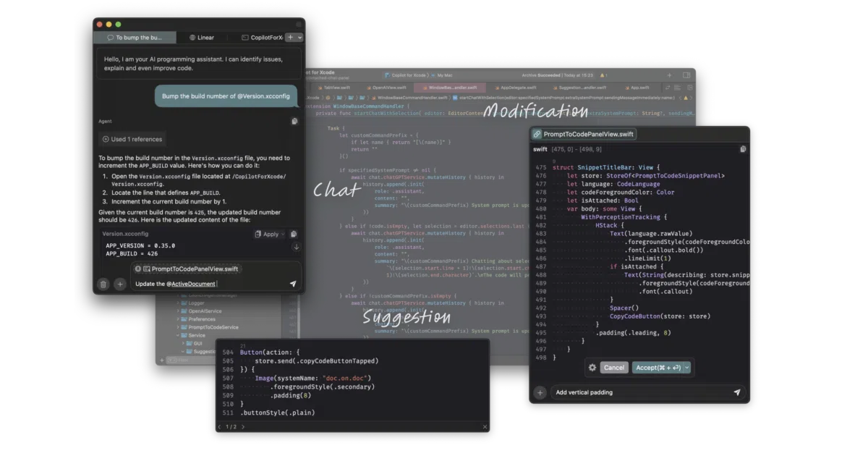
Task: Click WindowBaseCommandHandler.swift in the breadcrumb bar
Action: (409, 97)
